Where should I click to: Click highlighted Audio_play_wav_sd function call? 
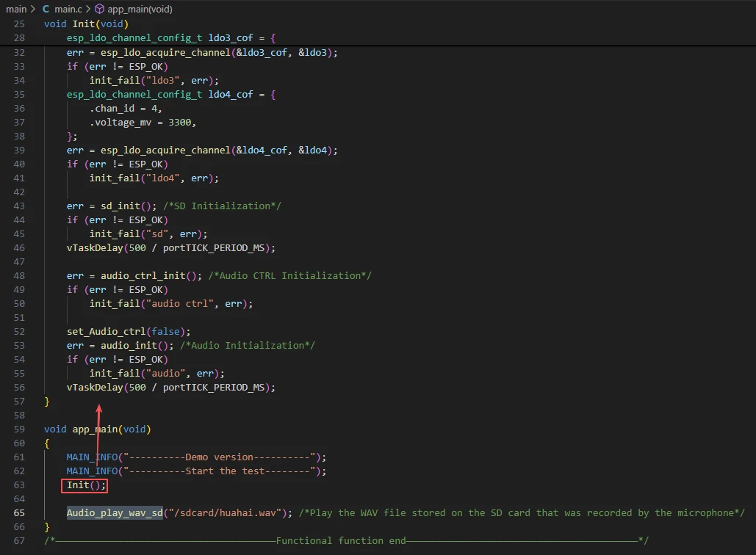coord(115,512)
